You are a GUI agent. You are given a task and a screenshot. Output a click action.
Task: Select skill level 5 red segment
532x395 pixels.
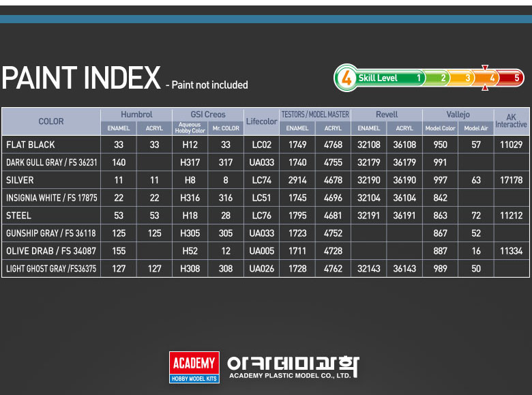point(510,78)
